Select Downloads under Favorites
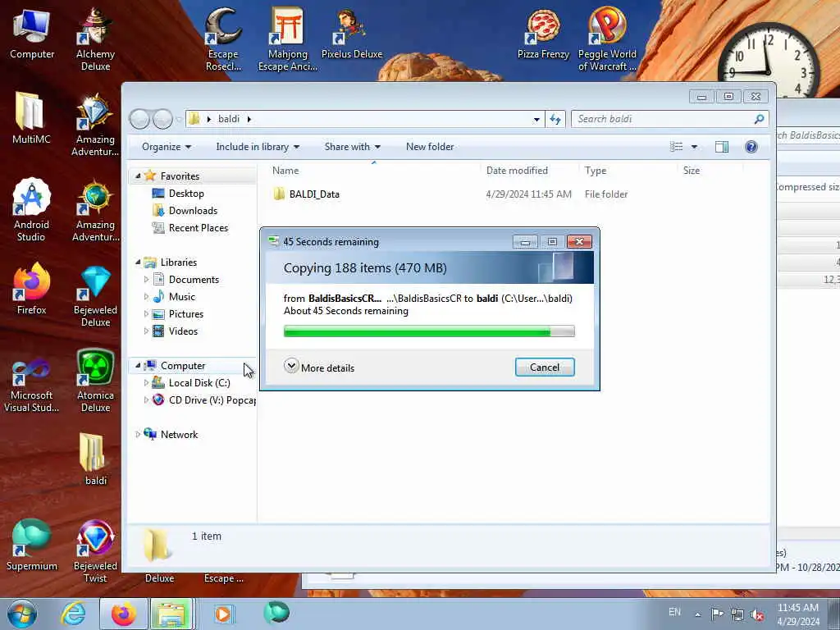This screenshot has height=630, width=840. pyautogui.click(x=193, y=211)
